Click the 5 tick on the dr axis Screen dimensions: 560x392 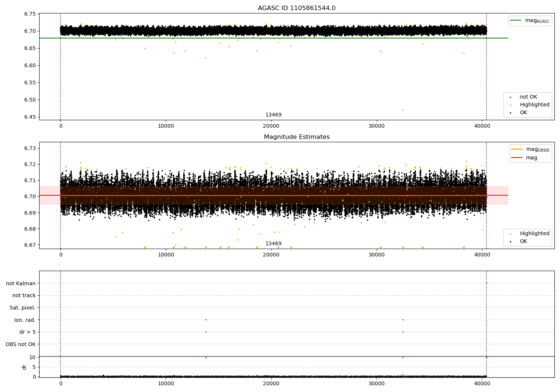(34, 367)
